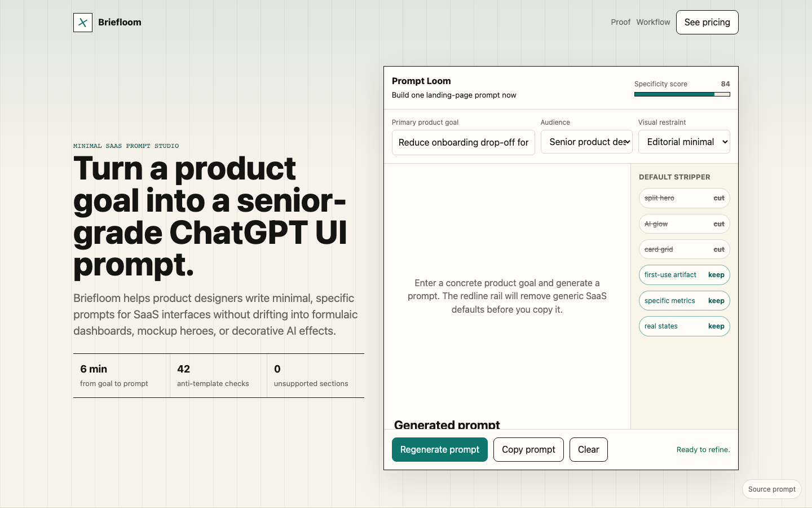Open the Source prompt pill

(x=771, y=489)
